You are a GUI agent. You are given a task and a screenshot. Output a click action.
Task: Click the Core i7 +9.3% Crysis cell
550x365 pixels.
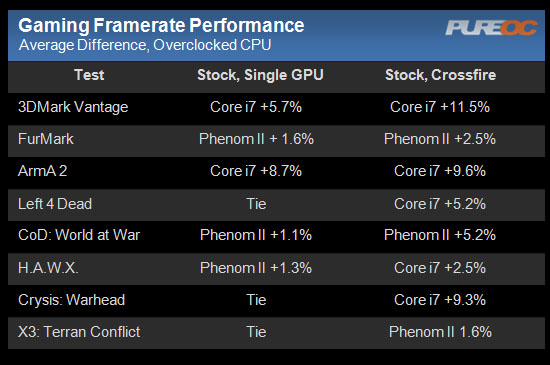pos(440,300)
